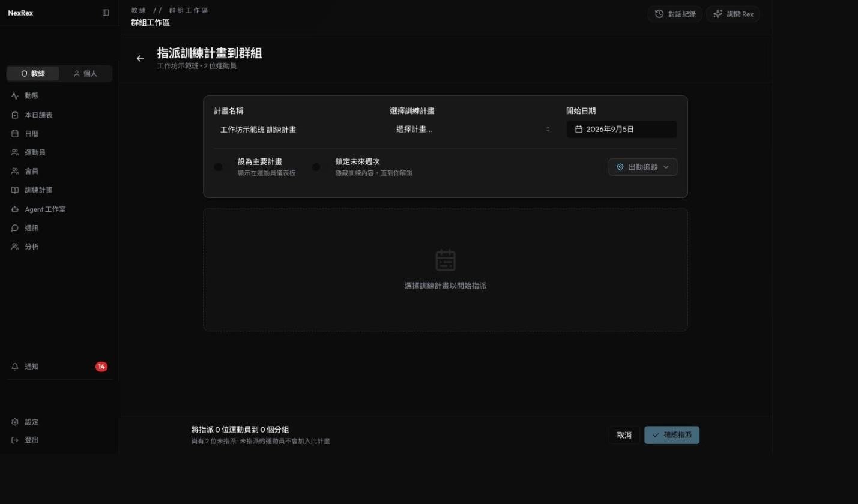Click the 本日課表 clipboard icon
858x504 pixels.
click(x=15, y=115)
